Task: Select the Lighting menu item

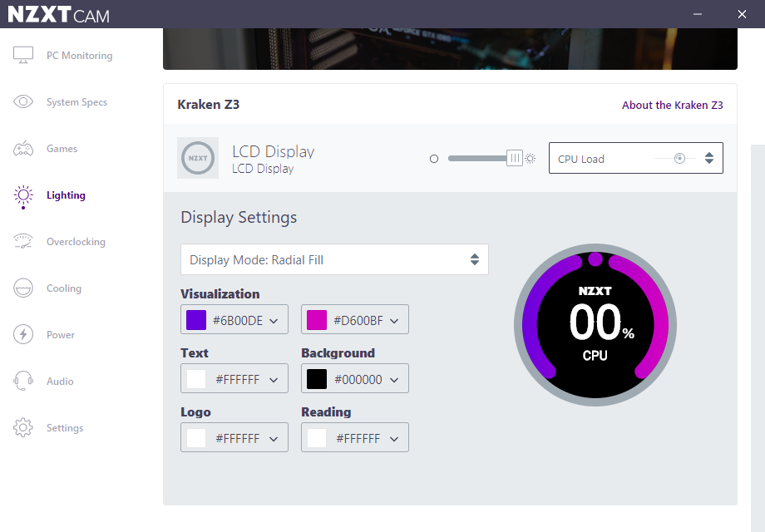Action: pyautogui.click(x=66, y=195)
